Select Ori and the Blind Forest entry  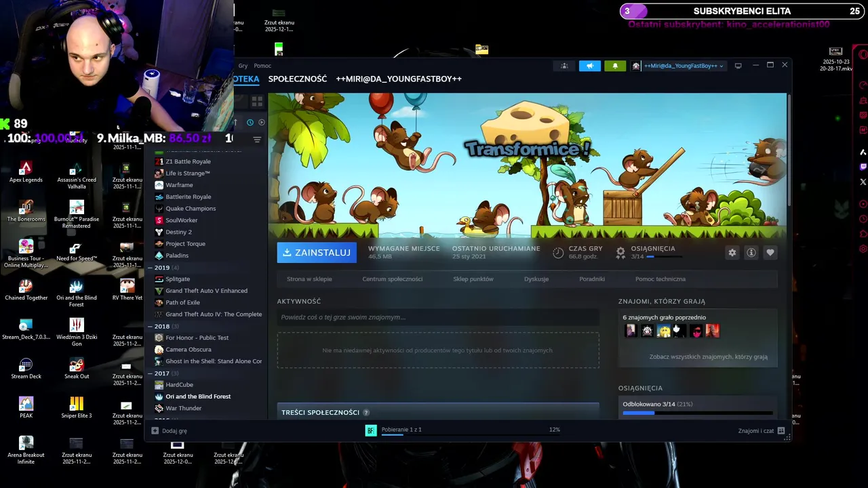[198, 396]
